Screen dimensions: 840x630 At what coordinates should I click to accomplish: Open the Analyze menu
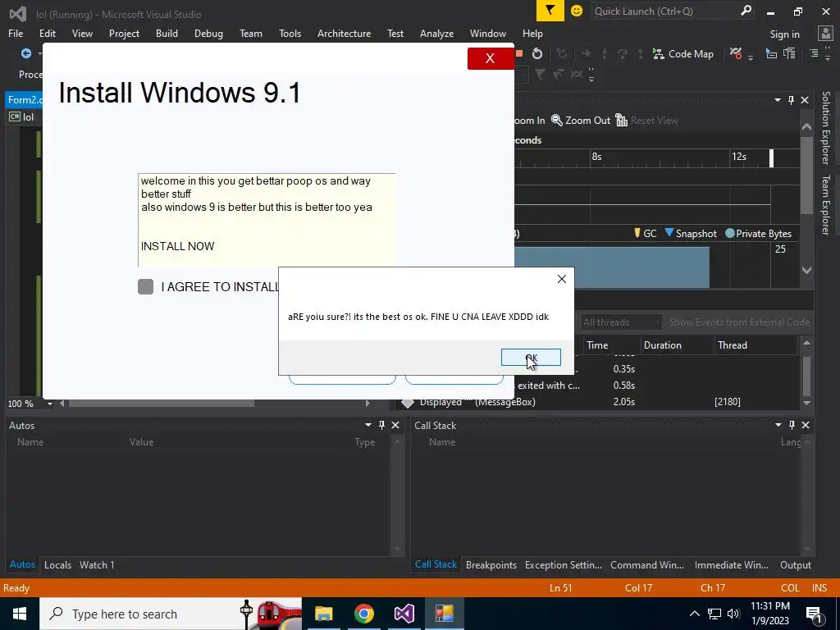pos(436,33)
